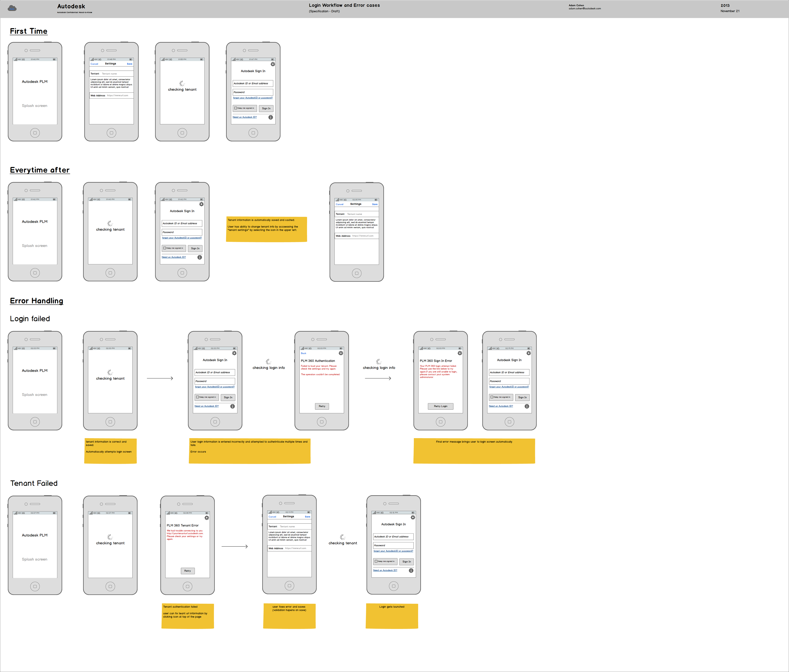Click the Retry Login button
This screenshot has width=789, height=672.
(441, 406)
